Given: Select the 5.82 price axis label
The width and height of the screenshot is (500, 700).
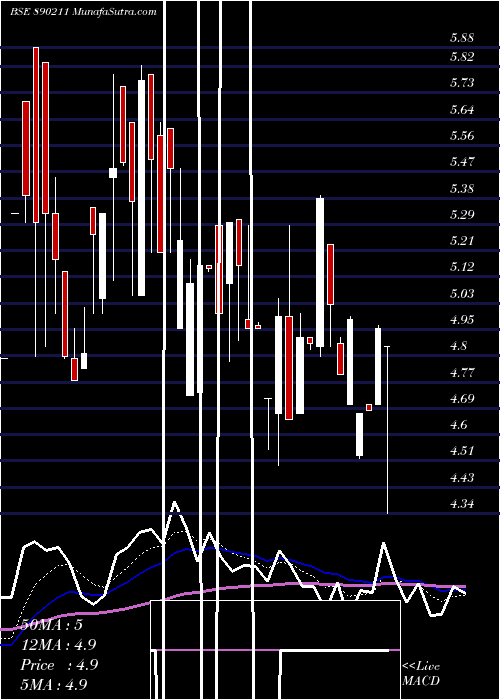Looking at the screenshot, I should [462, 57].
